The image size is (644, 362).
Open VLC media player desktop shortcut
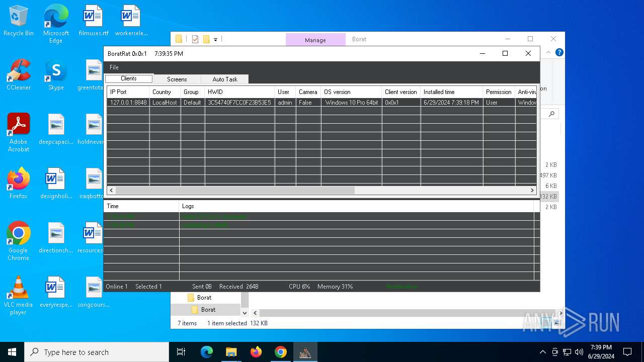click(x=19, y=296)
